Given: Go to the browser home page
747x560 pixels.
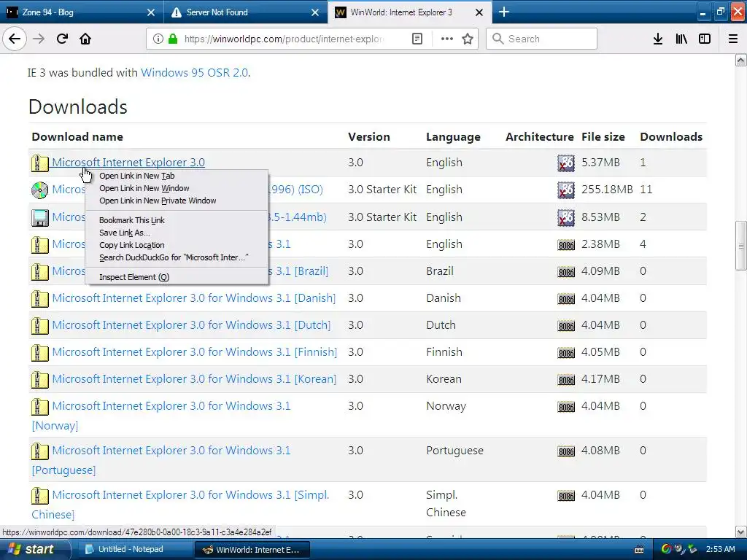Looking at the screenshot, I should tap(85, 39).
